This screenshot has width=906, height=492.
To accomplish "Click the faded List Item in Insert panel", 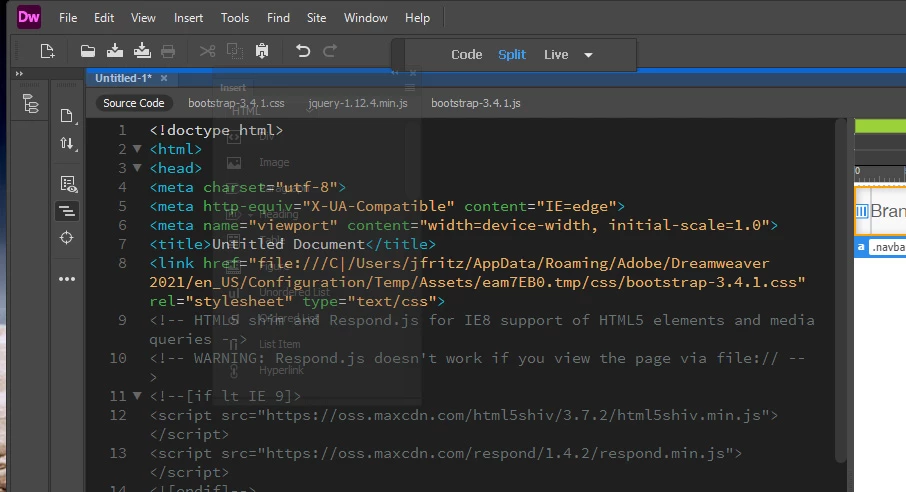I will (x=280, y=344).
